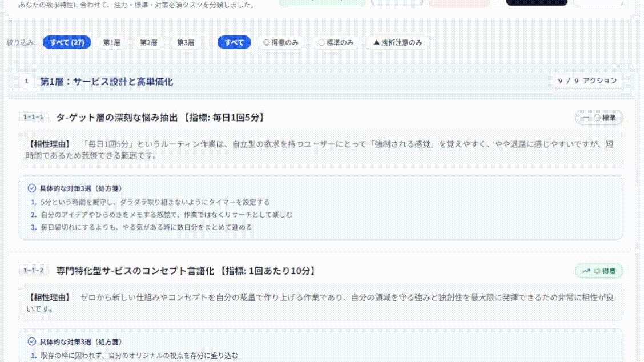Filter by 第3層

tap(185, 42)
